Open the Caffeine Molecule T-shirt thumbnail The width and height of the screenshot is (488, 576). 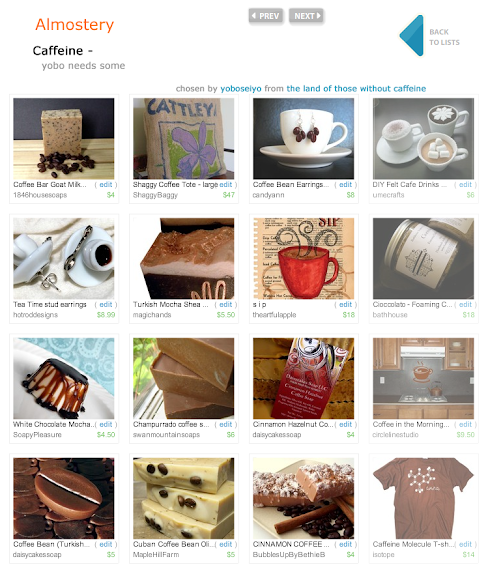tap(423, 498)
